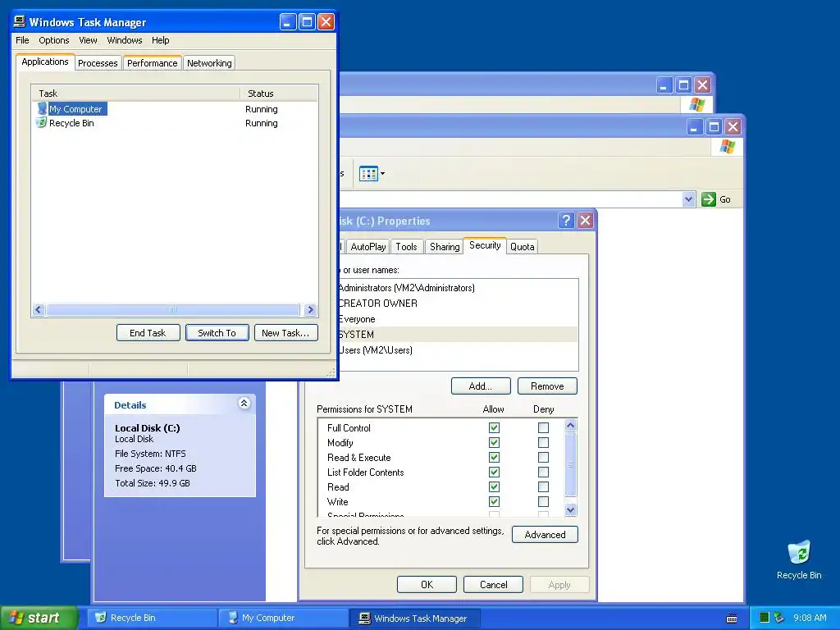Image resolution: width=840 pixels, height=630 pixels.
Task: Open the Quota tab in Properties
Action: 522,246
